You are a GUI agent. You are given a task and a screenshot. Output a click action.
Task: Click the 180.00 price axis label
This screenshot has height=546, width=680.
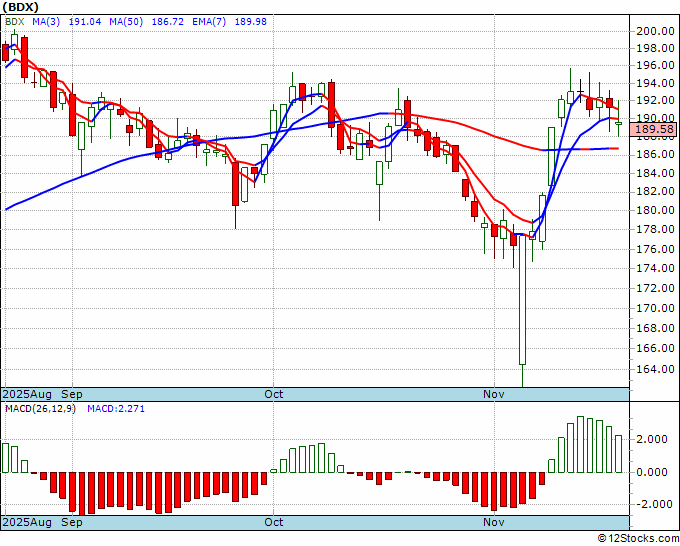[x=655, y=210]
